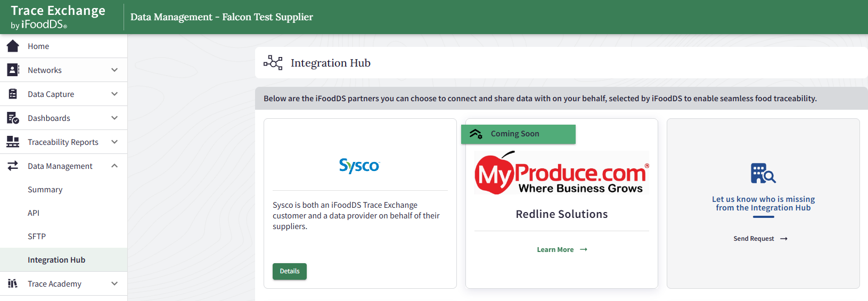Image resolution: width=868 pixels, height=301 pixels.
Task: Select Integration Hub in the sidebar
Action: pyautogui.click(x=63, y=260)
